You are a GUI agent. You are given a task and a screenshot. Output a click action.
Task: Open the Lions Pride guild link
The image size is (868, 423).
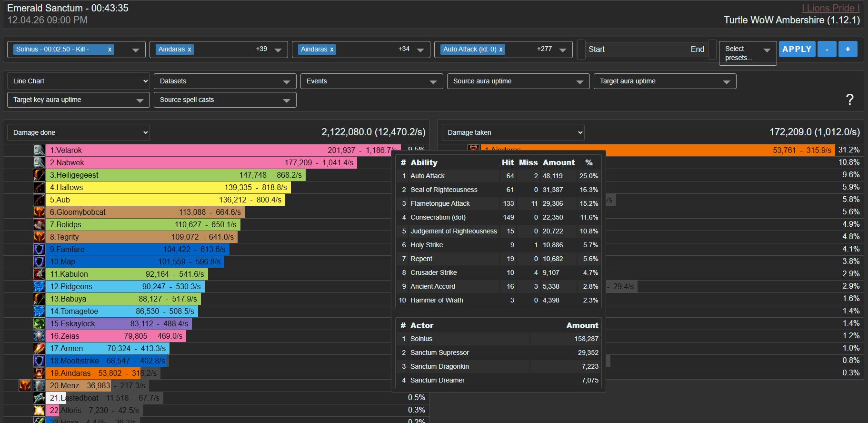[x=830, y=8]
